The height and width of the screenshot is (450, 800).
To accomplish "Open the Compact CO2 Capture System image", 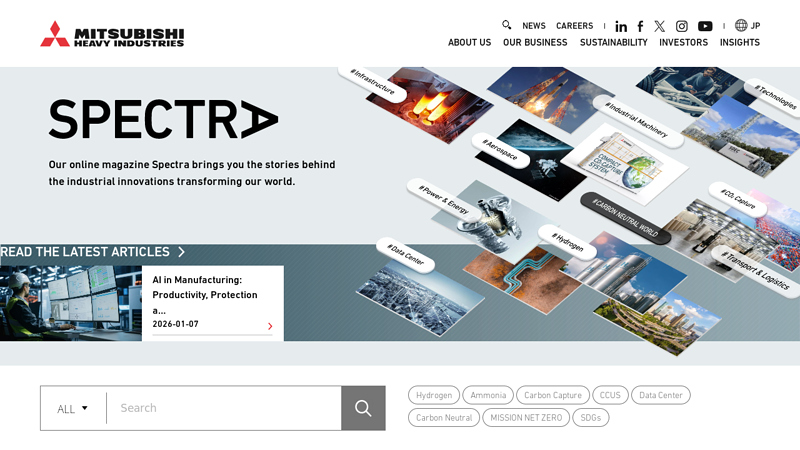I will pos(625,163).
